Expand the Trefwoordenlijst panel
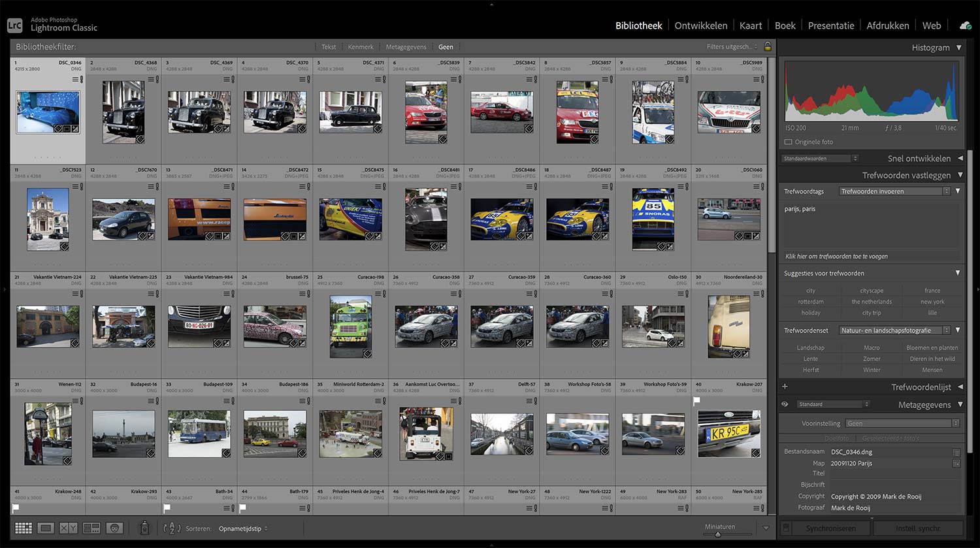The image size is (980, 548). [x=960, y=387]
